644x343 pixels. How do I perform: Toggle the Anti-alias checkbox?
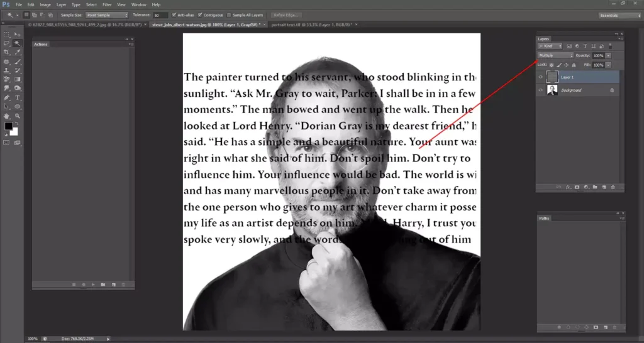[174, 15]
